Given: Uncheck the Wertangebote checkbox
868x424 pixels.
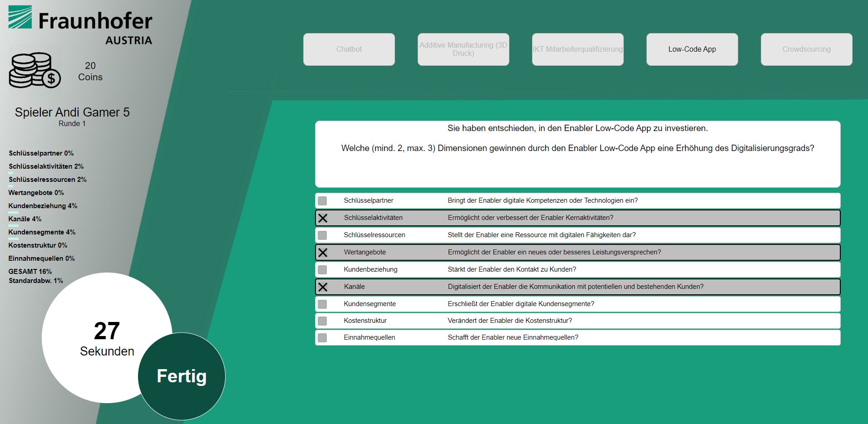Looking at the screenshot, I should coord(322,253).
